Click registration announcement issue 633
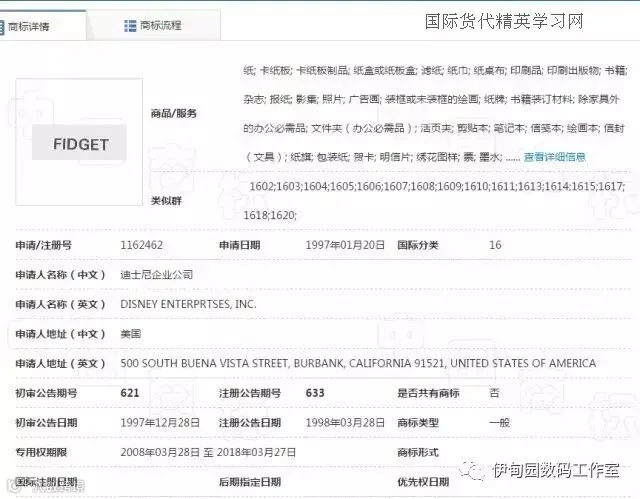Viewport: 640px width, 499px height. pyautogui.click(x=315, y=393)
